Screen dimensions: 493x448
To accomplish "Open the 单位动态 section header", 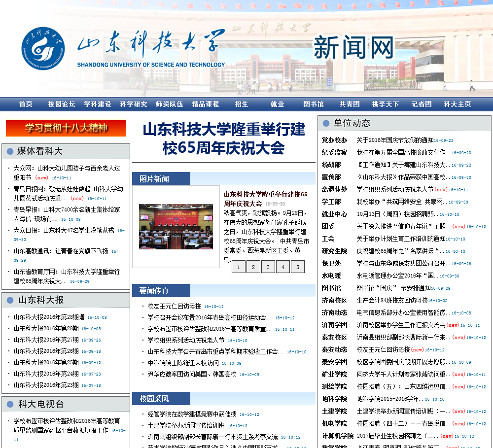I will [352, 123].
